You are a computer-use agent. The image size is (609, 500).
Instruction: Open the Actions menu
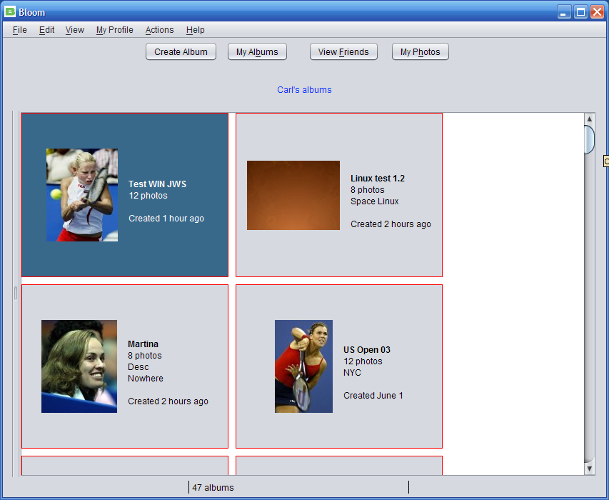(x=159, y=30)
